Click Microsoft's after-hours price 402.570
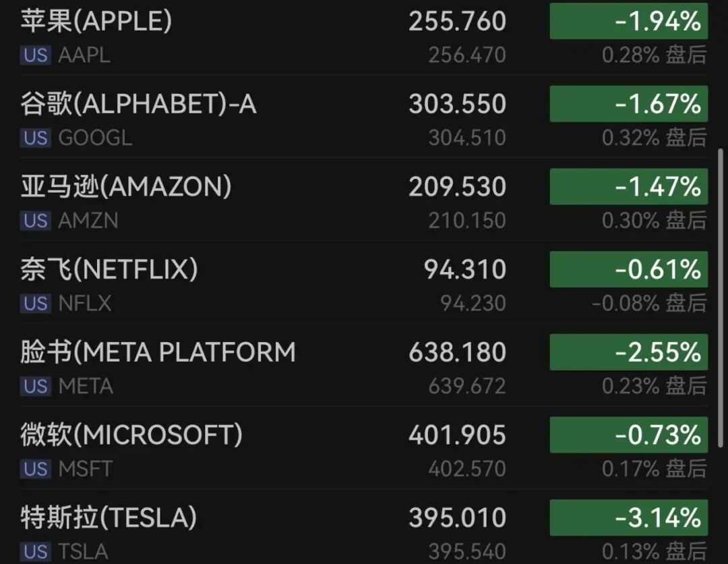The width and height of the screenshot is (728, 564). 466,469
